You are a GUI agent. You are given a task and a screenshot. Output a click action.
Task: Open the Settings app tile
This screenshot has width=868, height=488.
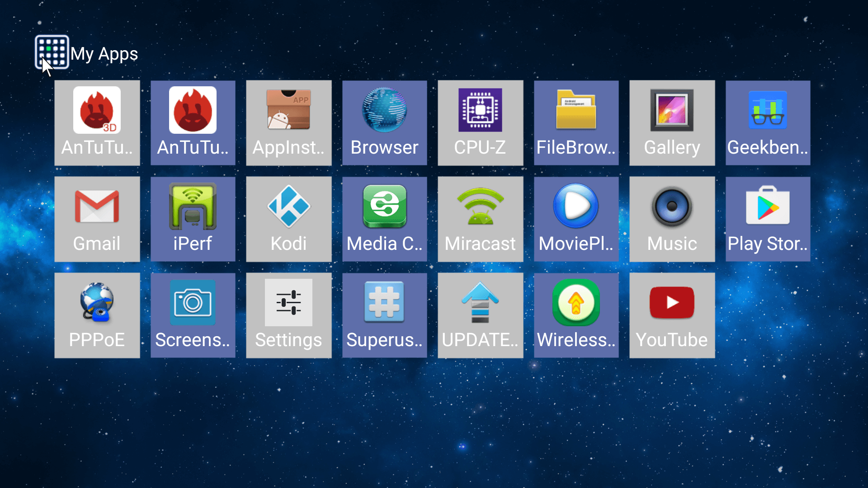(x=288, y=315)
